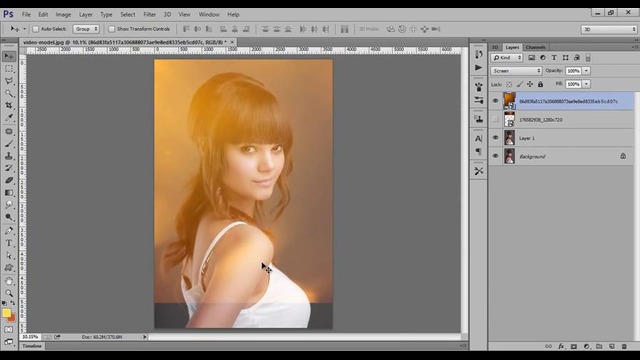This screenshot has height=360, width=640.
Task: Open the File menu
Action: pyautogui.click(x=26, y=14)
